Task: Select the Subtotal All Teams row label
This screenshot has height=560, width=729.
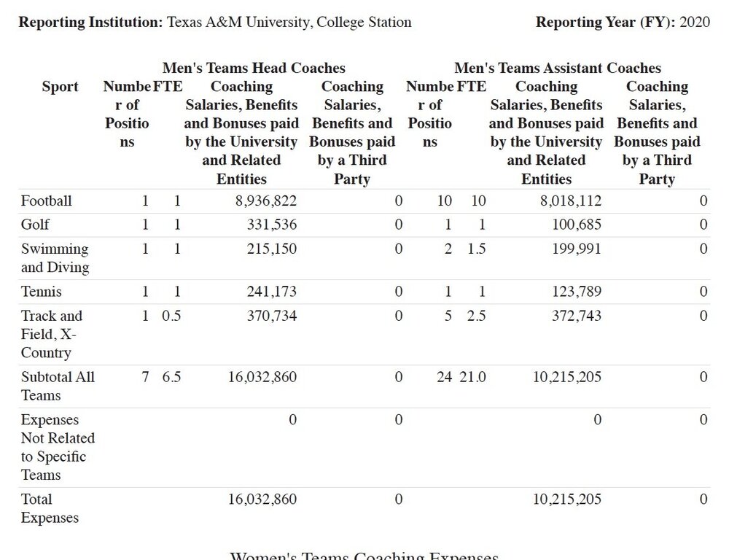Action: (58, 386)
